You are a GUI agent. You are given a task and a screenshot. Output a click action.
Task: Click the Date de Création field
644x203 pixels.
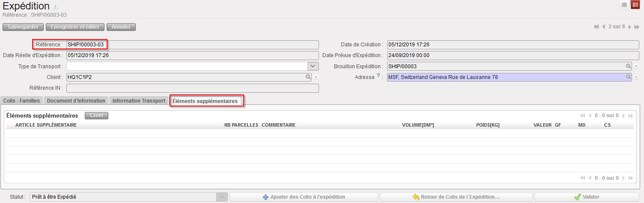[x=513, y=45]
